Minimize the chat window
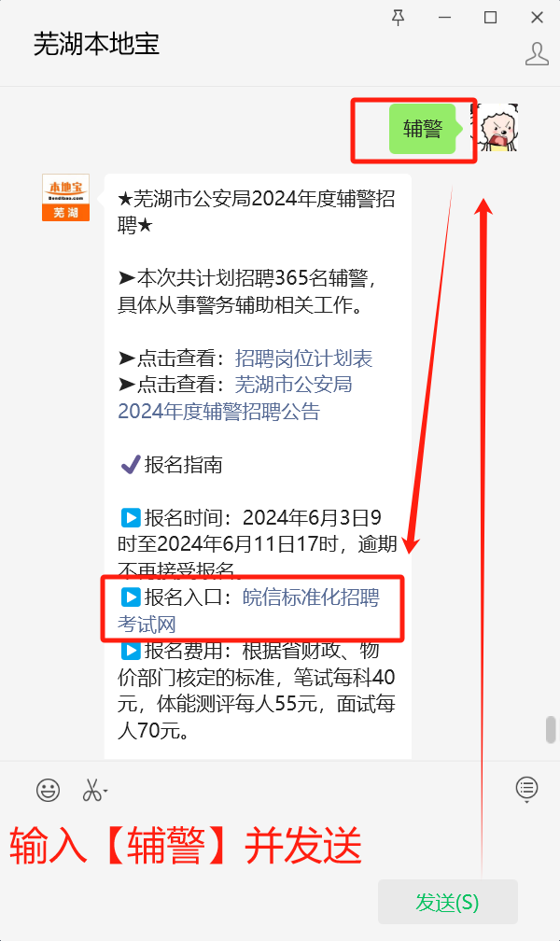 [x=445, y=18]
